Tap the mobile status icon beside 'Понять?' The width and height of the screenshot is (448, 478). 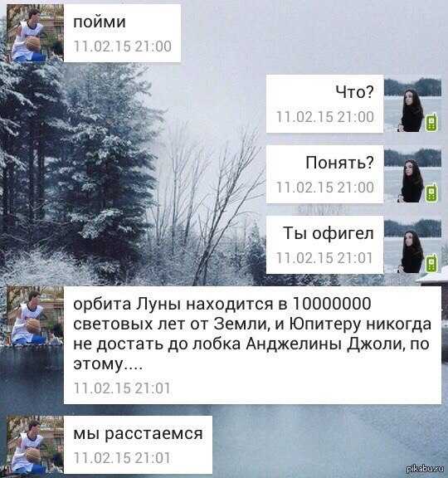pos(432,193)
